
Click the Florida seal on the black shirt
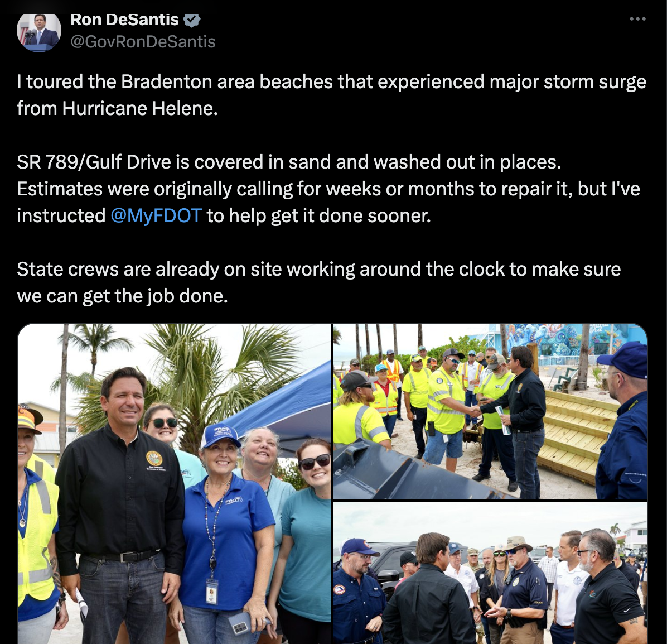click(154, 458)
